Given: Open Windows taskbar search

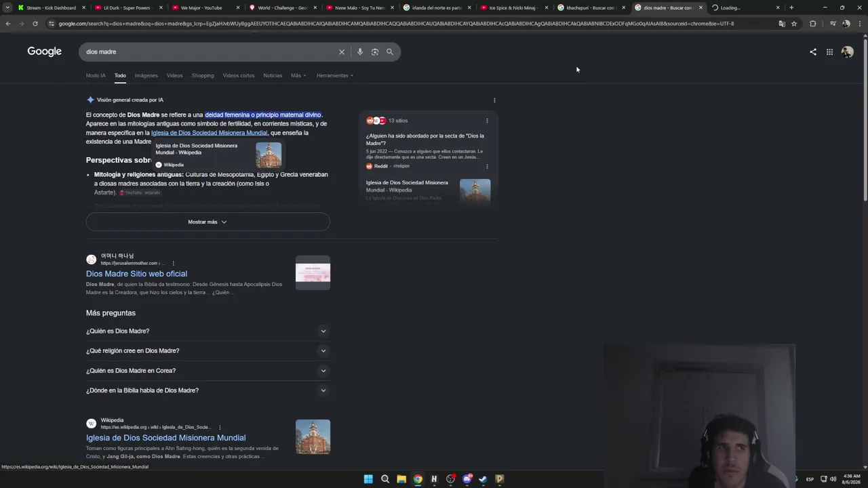Looking at the screenshot, I should pos(385,479).
